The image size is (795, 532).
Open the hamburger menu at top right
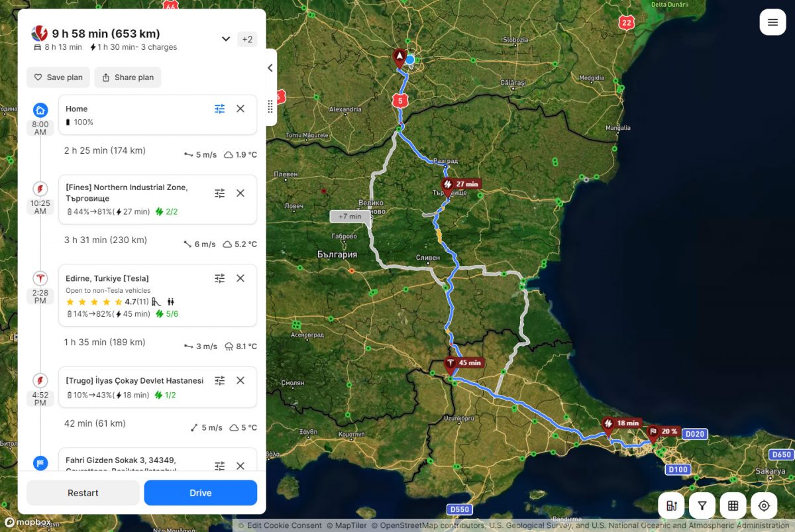coord(772,23)
